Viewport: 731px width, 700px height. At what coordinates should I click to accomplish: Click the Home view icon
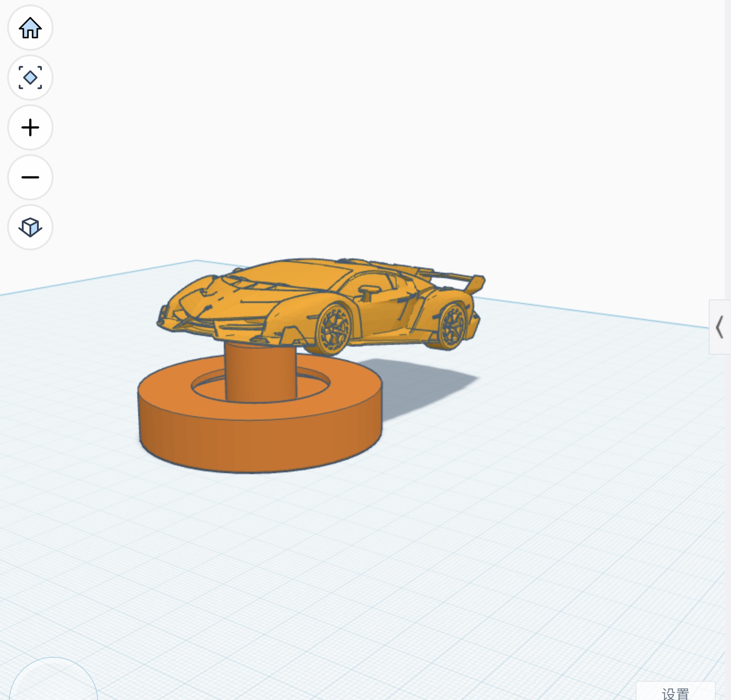pos(30,28)
